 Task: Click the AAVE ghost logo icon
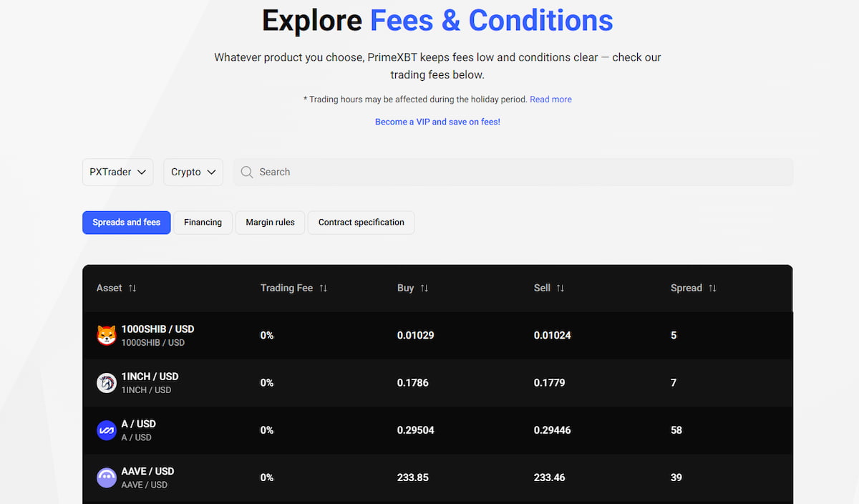click(x=107, y=478)
